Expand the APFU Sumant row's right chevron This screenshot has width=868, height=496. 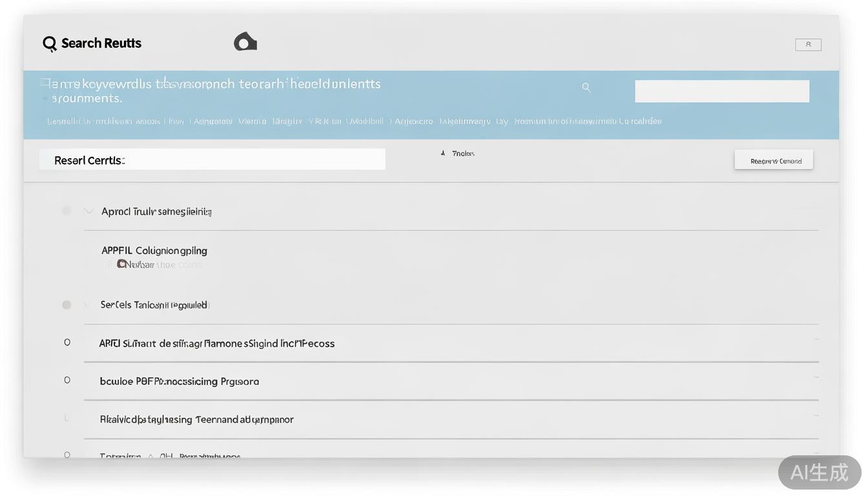coord(816,340)
